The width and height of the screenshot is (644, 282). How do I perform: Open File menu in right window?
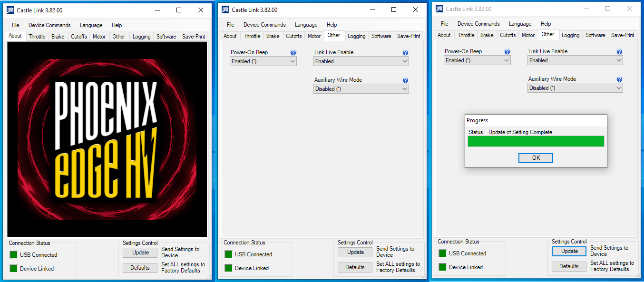click(x=445, y=24)
